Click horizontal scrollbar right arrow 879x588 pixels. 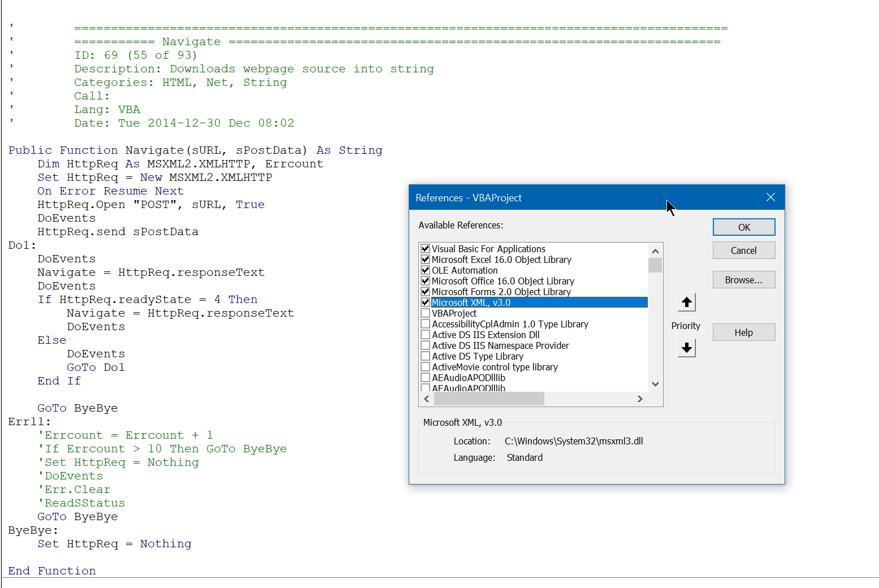tap(640, 399)
